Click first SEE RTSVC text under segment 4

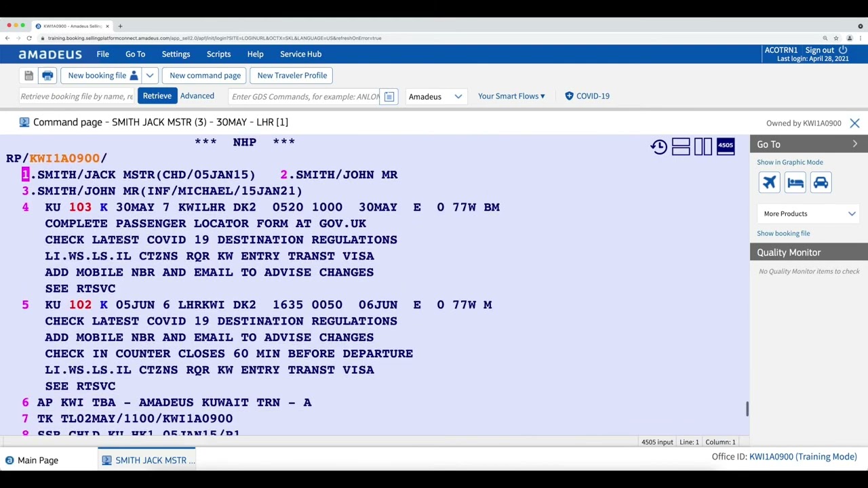tap(80, 289)
